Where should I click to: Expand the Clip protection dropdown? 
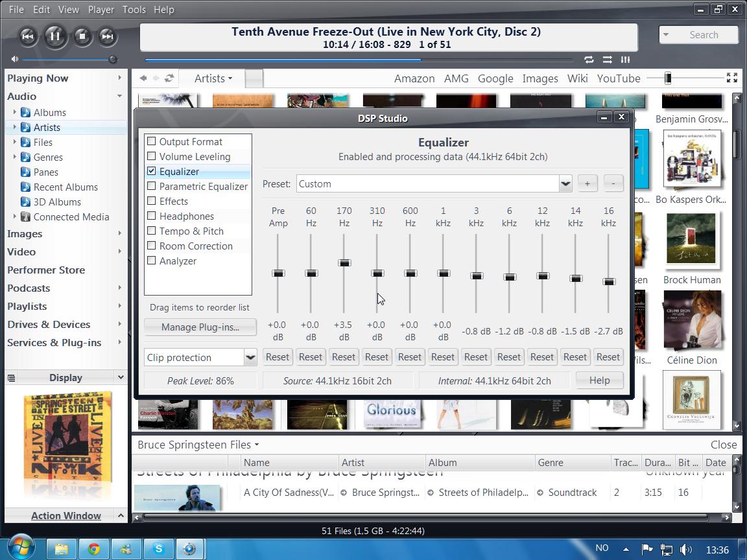250,357
